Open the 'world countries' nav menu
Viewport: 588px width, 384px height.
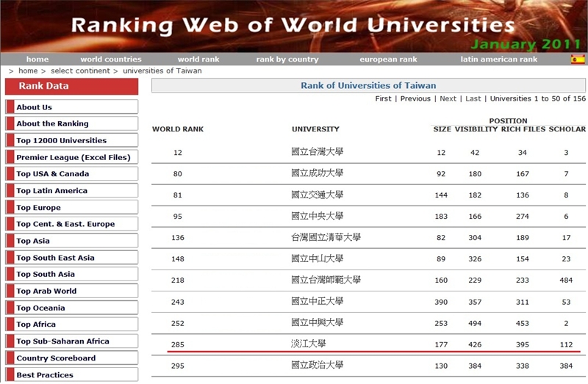tap(111, 59)
